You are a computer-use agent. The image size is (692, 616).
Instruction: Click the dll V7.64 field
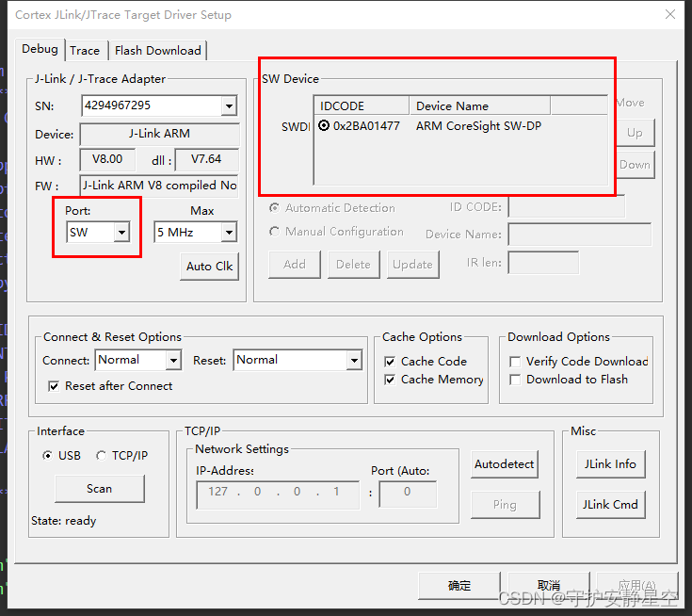[206, 159]
